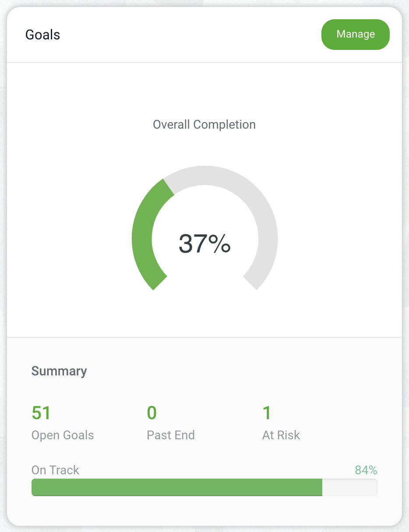
Task: Click the filled green portion of the bar
Action: tap(175, 487)
